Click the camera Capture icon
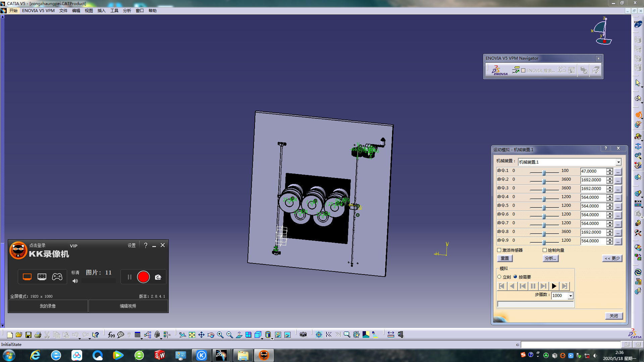 pos(303,335)
